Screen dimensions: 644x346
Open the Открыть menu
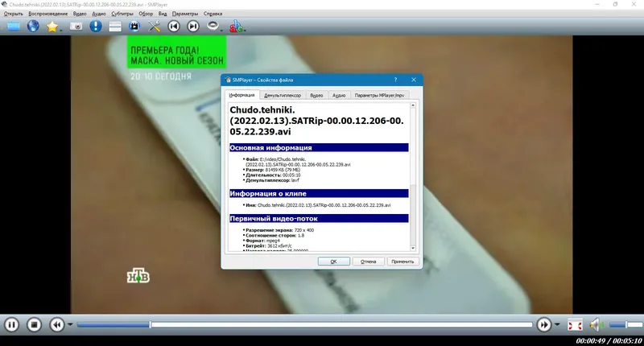coord(13,14)
